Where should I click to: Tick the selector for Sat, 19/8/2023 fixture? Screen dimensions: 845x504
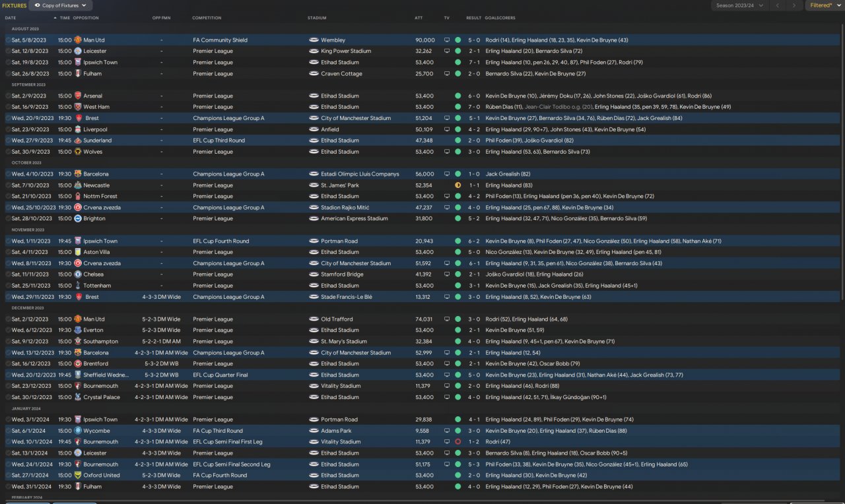8,63
